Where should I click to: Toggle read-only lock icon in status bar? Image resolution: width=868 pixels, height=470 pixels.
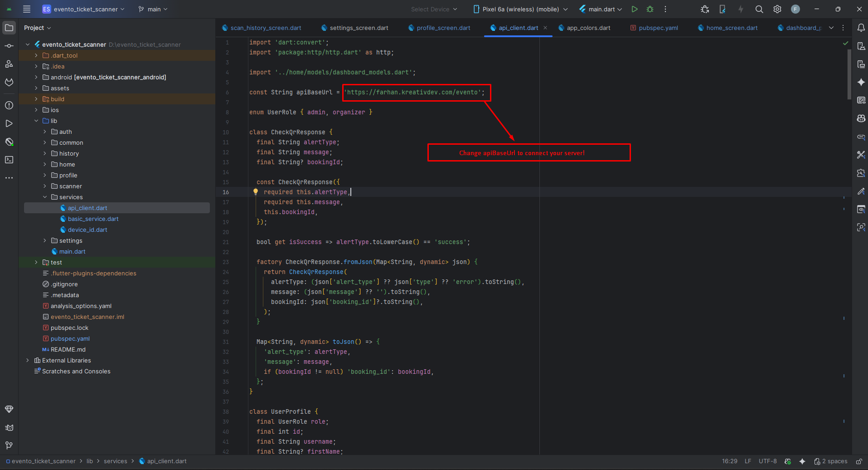coord(859,461)
